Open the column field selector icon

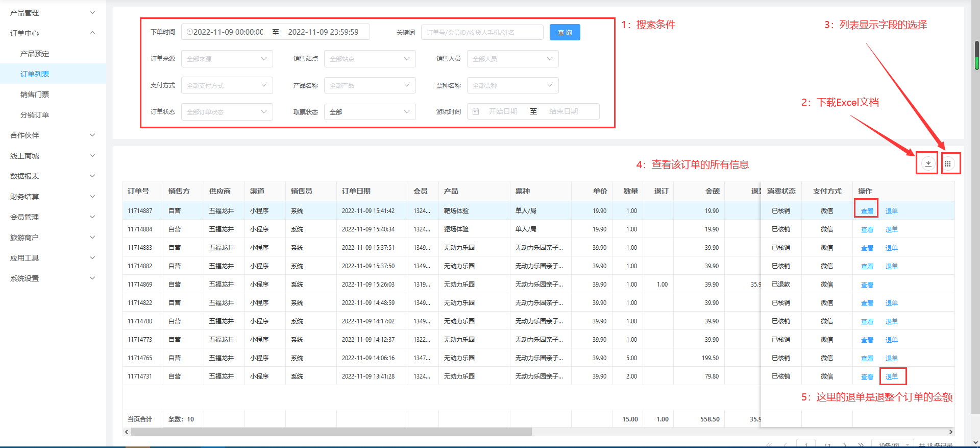(x=948, y=163)
